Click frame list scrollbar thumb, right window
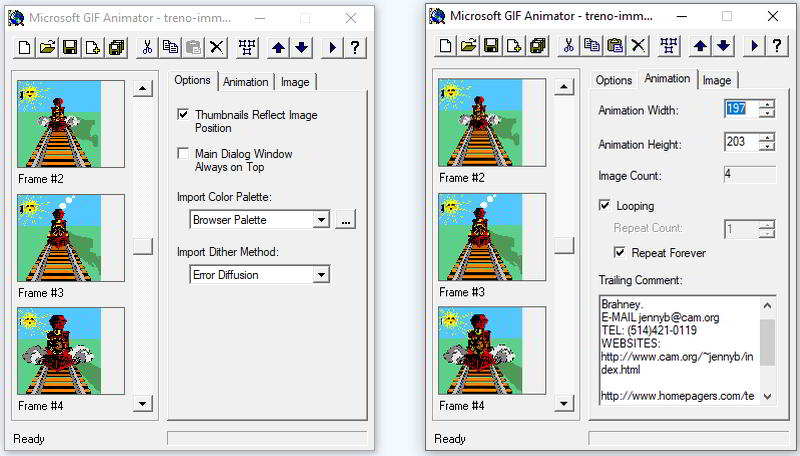The height and width of the screenshot is (456, 800). (564, 245)
